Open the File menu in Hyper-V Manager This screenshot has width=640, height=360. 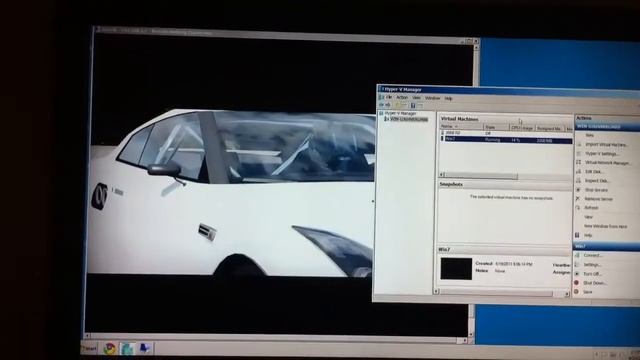point(389,98)
